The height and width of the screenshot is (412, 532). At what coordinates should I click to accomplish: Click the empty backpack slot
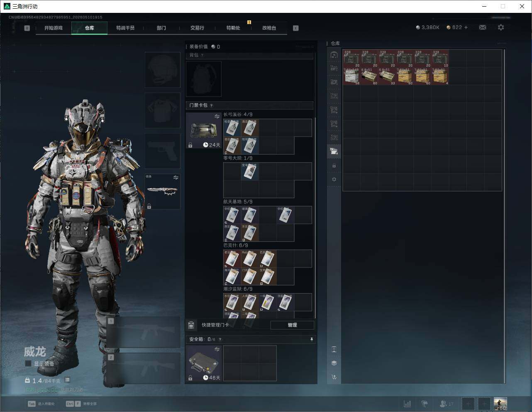click(x=204, y=79)
